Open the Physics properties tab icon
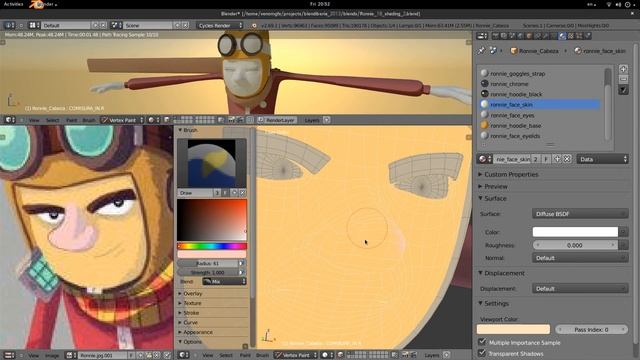 (588, 36)
